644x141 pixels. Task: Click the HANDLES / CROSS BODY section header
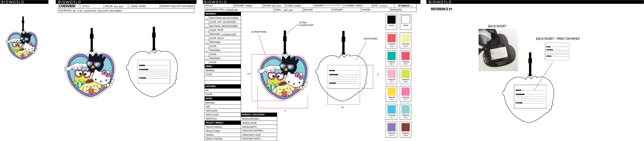pyautogui.click(x=259, y=114)
